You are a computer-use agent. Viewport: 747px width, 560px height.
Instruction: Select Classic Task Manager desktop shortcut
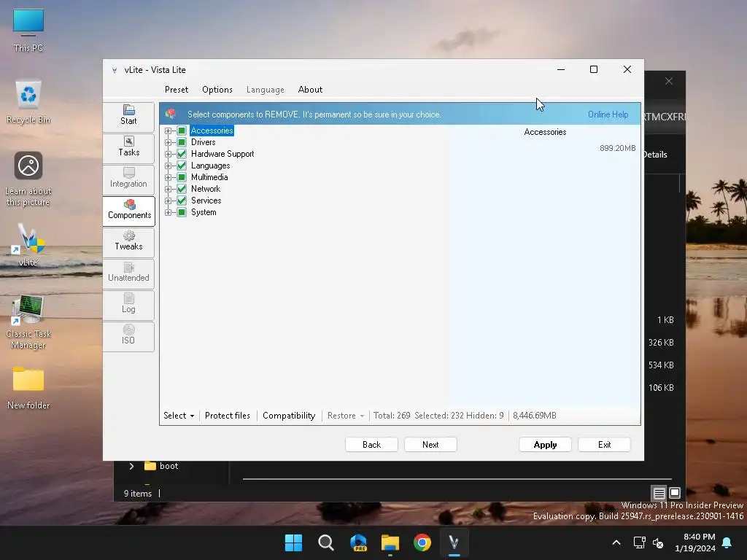coord(28,322)
